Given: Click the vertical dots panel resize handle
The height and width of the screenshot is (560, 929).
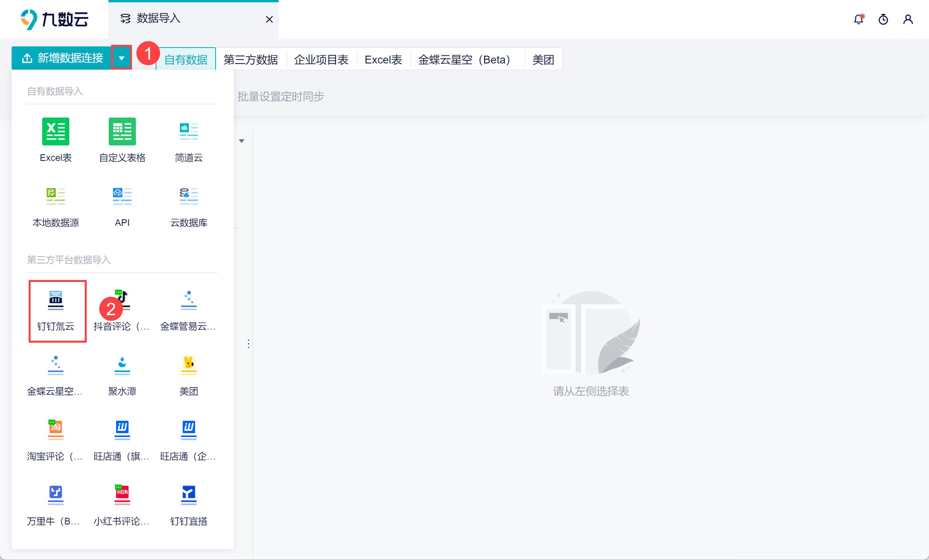Looking at the screenshot, I should coord(249,343).
